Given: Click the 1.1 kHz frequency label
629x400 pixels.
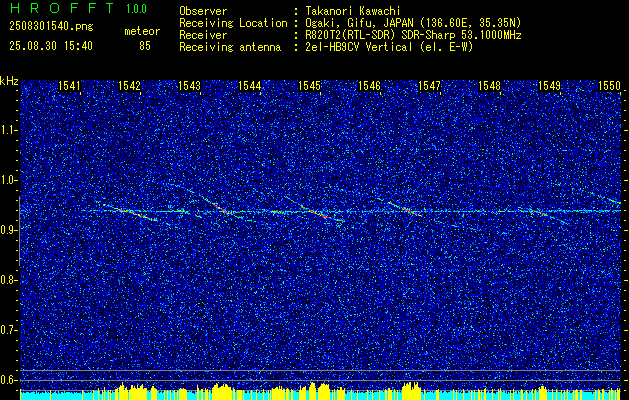Looking at the screenshot, I should tap(9, 130).
